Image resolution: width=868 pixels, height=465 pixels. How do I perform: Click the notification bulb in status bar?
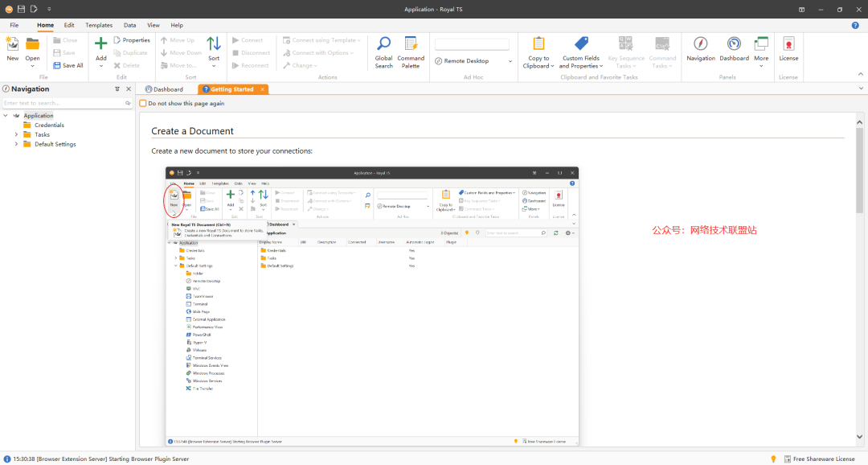coord(773,459)
